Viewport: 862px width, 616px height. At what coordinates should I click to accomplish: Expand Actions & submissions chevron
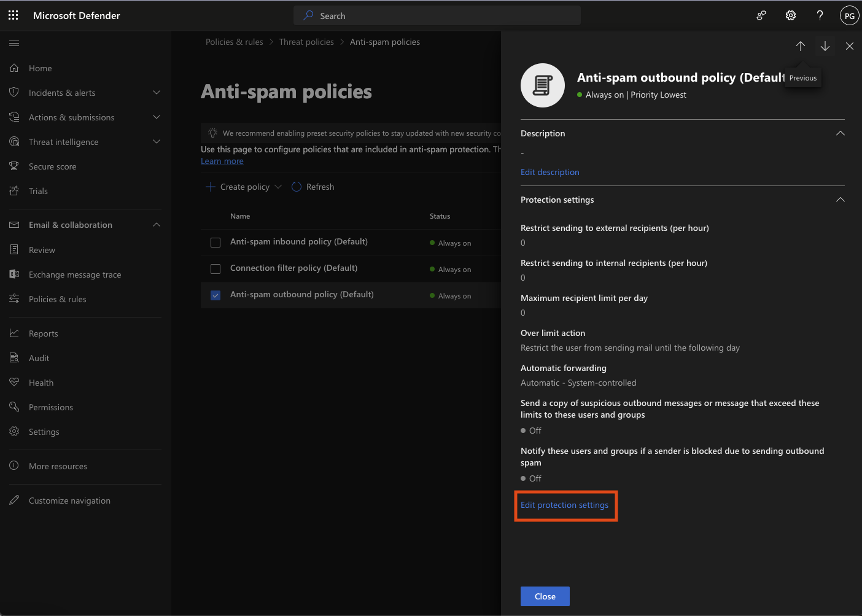pyautogui.click(x=157, y=117)
